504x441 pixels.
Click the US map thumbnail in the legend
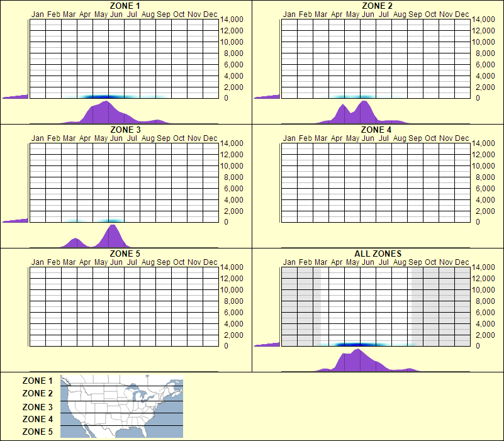pos(121,406)
